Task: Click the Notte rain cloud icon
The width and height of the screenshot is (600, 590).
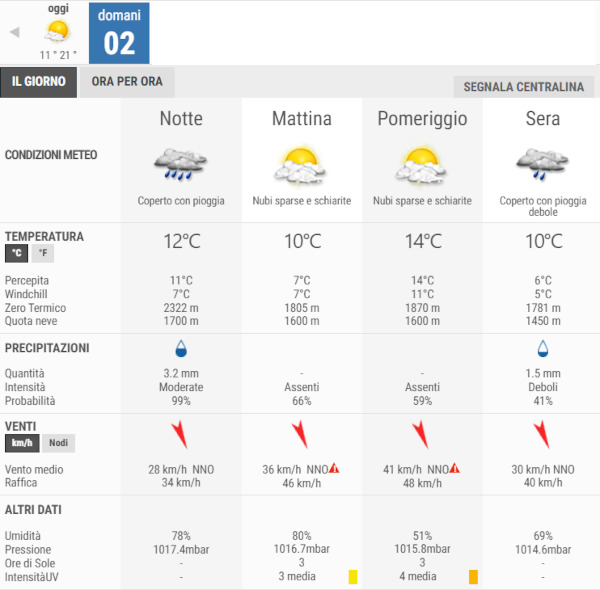Action: [181, 164]
